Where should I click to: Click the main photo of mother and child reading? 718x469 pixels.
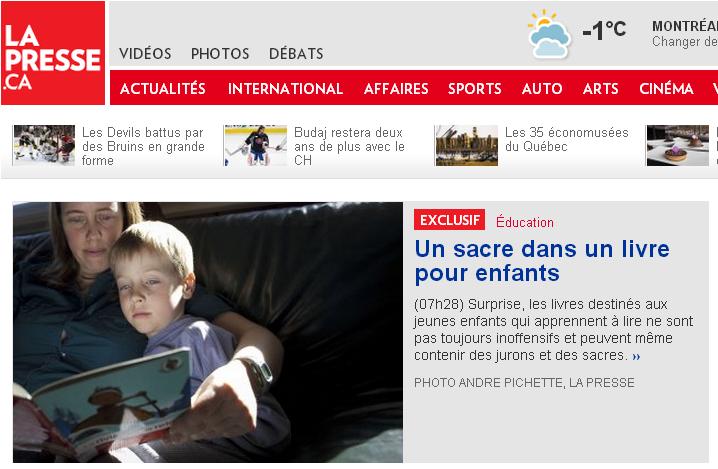point(208,332)
